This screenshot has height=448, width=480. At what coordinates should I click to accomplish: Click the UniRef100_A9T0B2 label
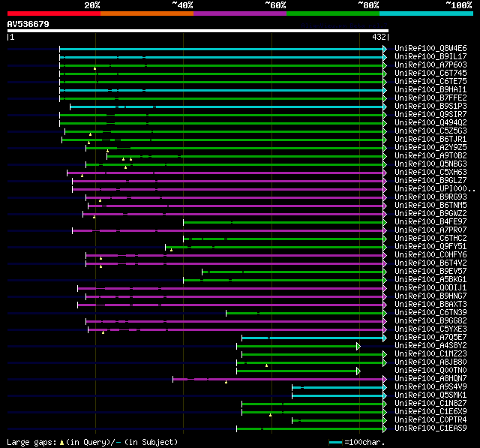tap(430, 156)
